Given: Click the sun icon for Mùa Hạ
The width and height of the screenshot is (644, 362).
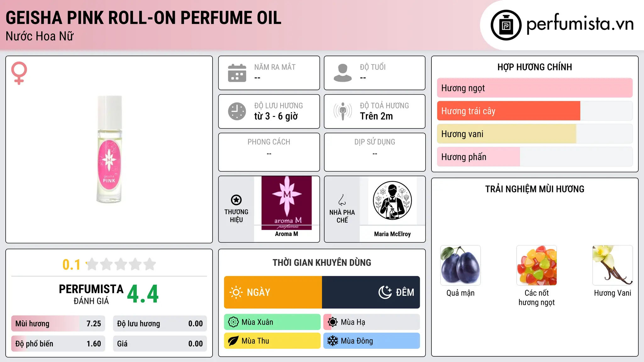Looking at the screenshot, I should pos(333,322).
